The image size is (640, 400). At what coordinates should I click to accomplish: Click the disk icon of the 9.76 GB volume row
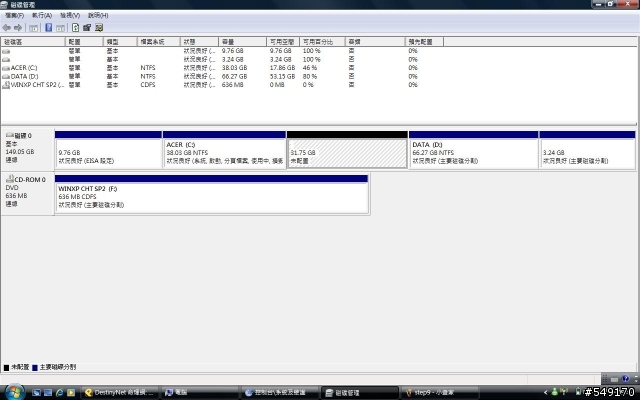click(x=6, y=51)
